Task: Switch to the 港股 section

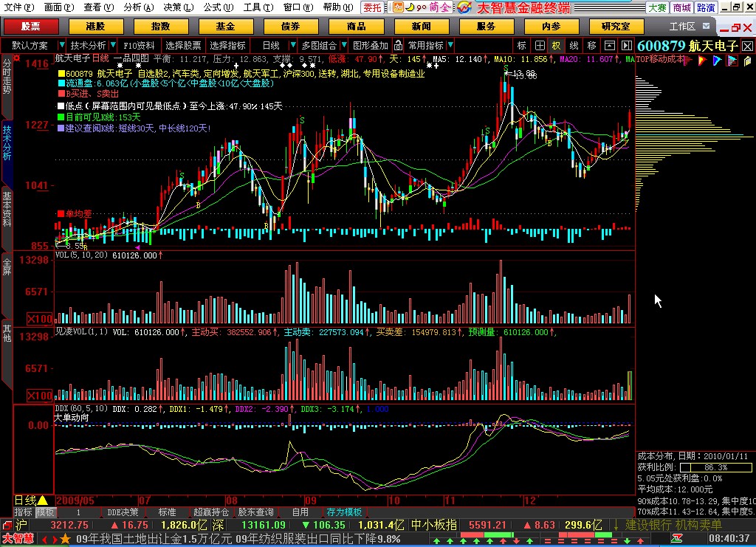Action: pos(95,27)
